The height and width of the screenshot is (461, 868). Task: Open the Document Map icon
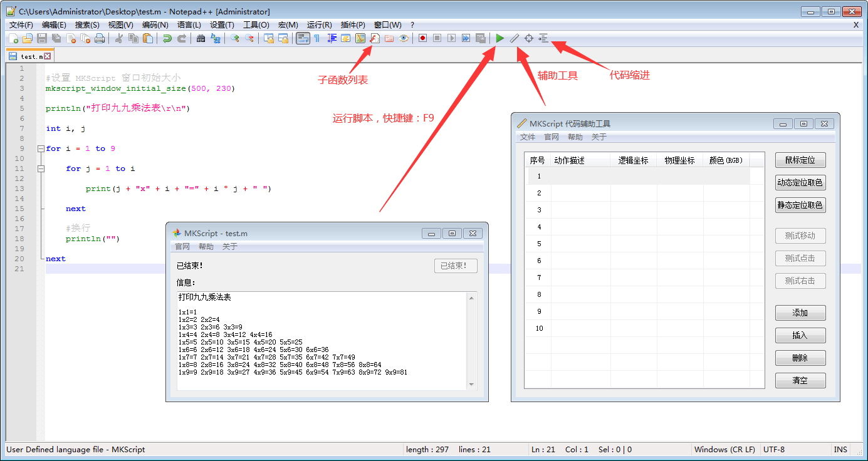[360, 38]
